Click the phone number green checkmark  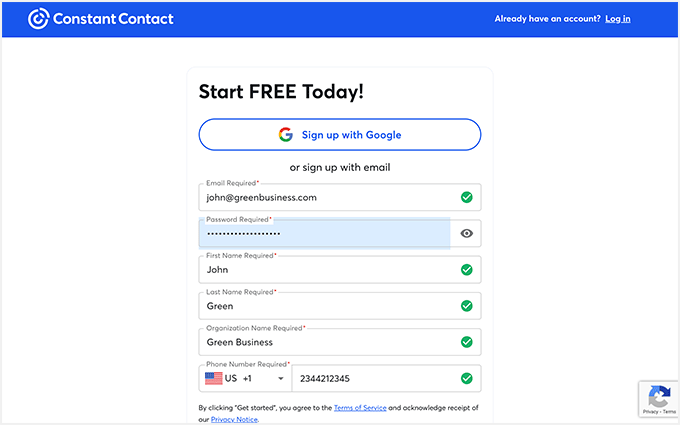pos(466,378)
